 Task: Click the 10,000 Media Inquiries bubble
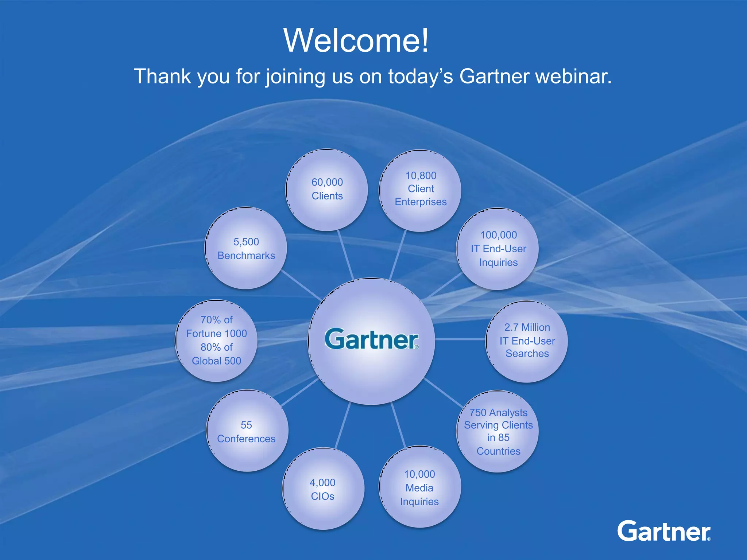click(x=420, y=487)
